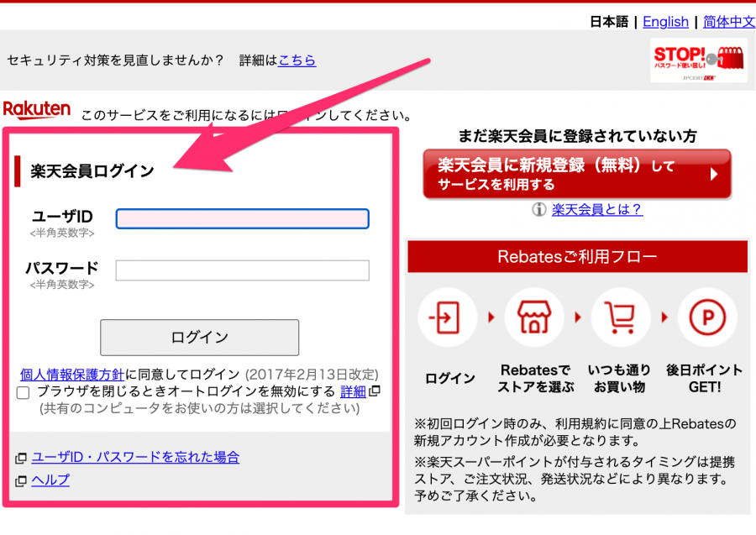
Task: Open the ヘルプ link
Action: tap(50, 480)
